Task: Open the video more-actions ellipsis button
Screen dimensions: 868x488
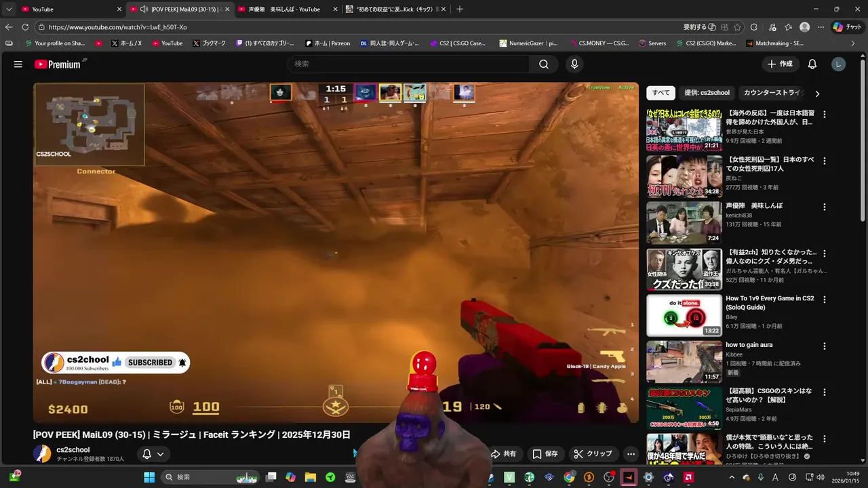Action: pyautogui.click(x=631, y=454)
